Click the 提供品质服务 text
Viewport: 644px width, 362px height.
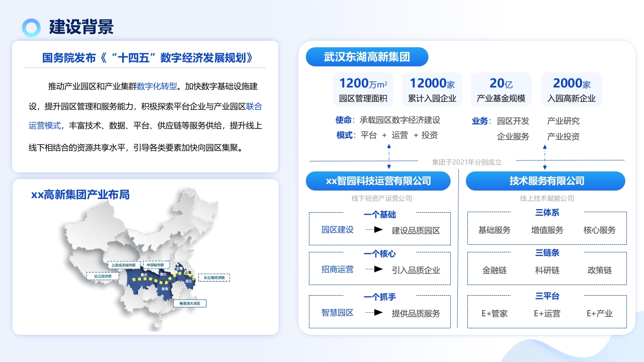[416, 313]
